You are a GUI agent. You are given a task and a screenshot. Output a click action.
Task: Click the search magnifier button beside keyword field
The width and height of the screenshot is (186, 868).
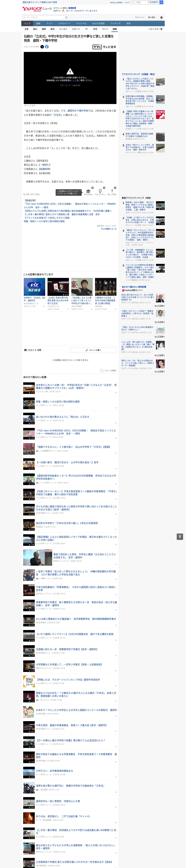tap(66, 18)
